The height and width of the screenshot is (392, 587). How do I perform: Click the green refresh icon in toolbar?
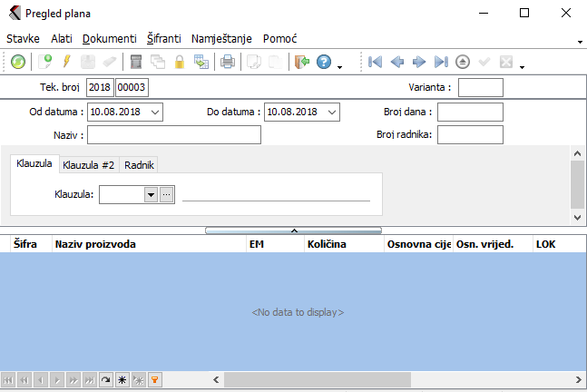(x=18, y=63)
